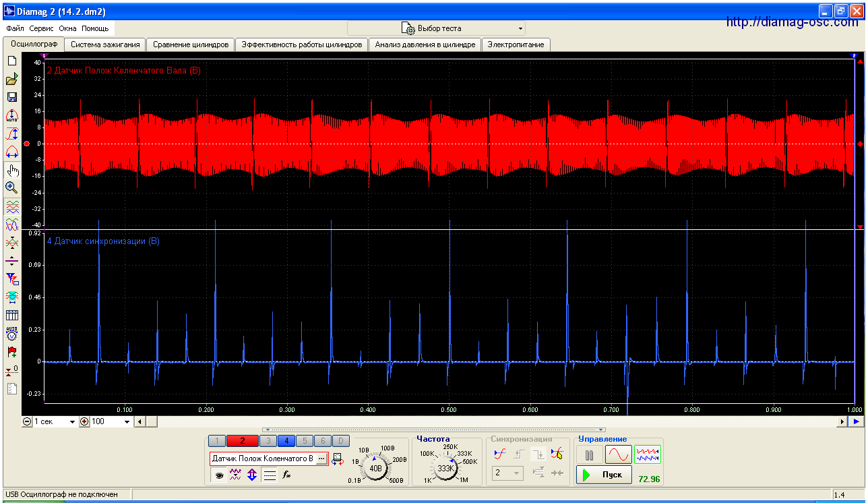The image size is (868, 503).
Task: Click the overlaid waveforms icon
Action: click(11, 224)
